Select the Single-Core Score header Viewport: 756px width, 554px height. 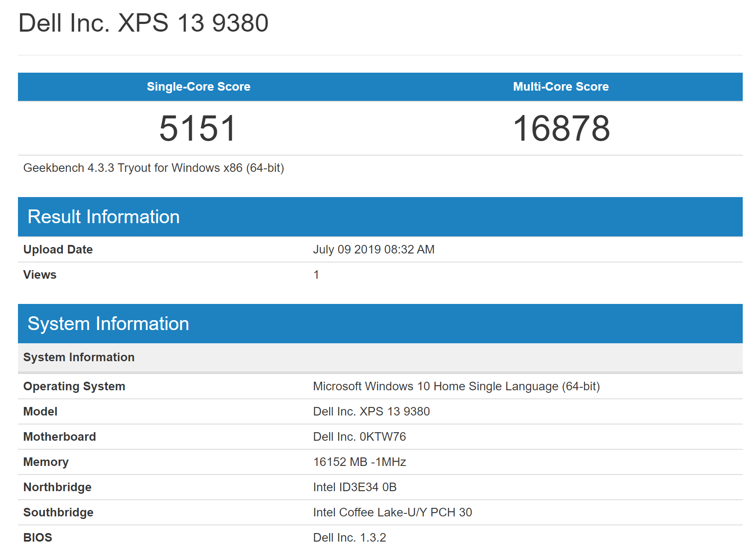198,87
